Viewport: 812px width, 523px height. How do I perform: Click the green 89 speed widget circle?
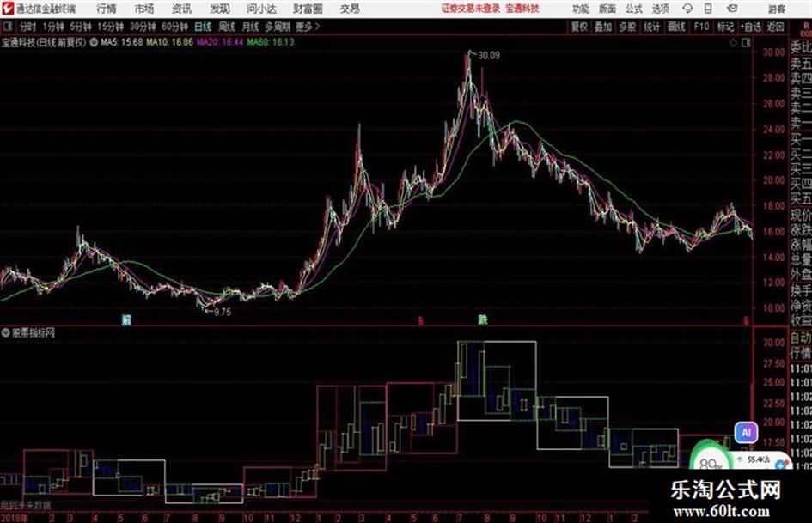pos(711,461)
